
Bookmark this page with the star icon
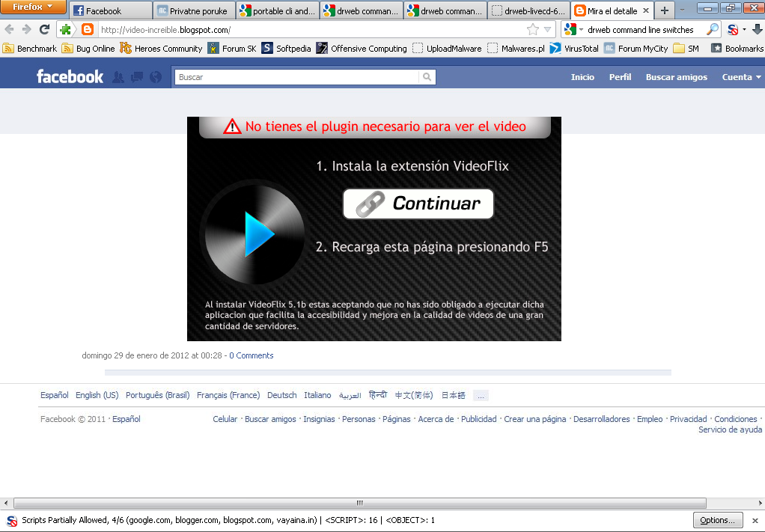point(532,30)
